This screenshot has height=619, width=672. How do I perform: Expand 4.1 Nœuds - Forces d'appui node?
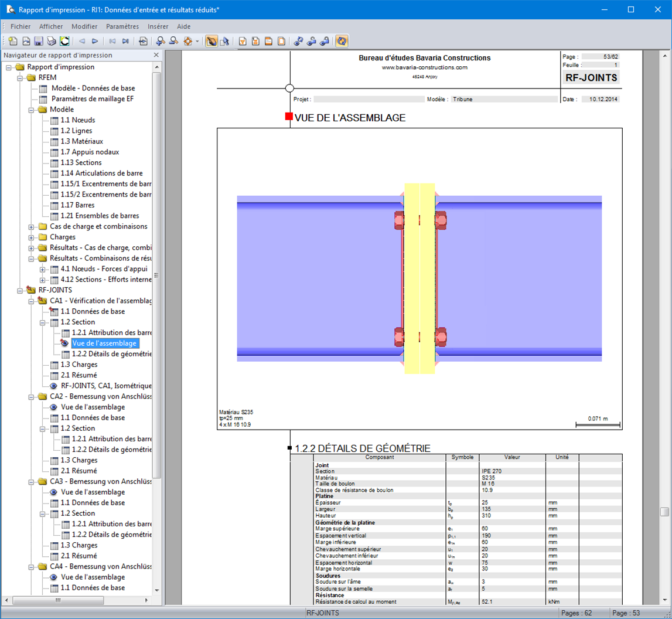point(42,270)
